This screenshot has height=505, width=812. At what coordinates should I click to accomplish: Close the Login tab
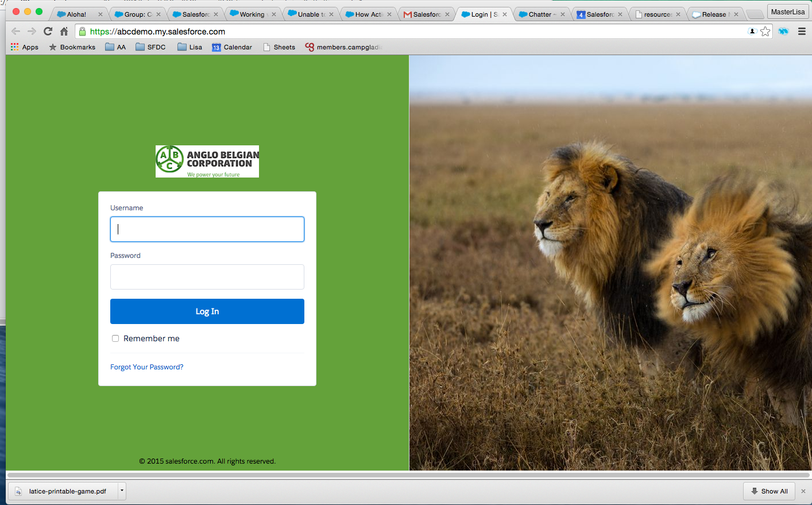pyautogui.click(x=505, y=14)
